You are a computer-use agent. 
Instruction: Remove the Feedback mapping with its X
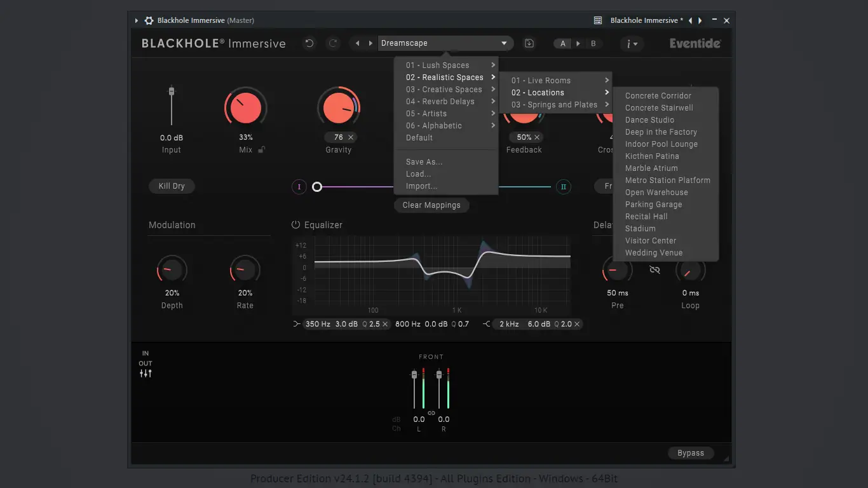coord(537,137)
